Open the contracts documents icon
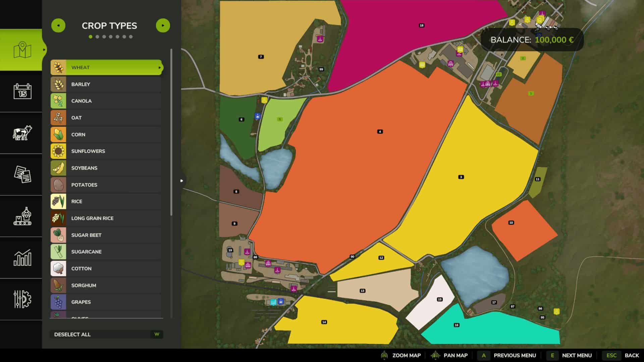This screenshot has width=644, height=362. 22,174
